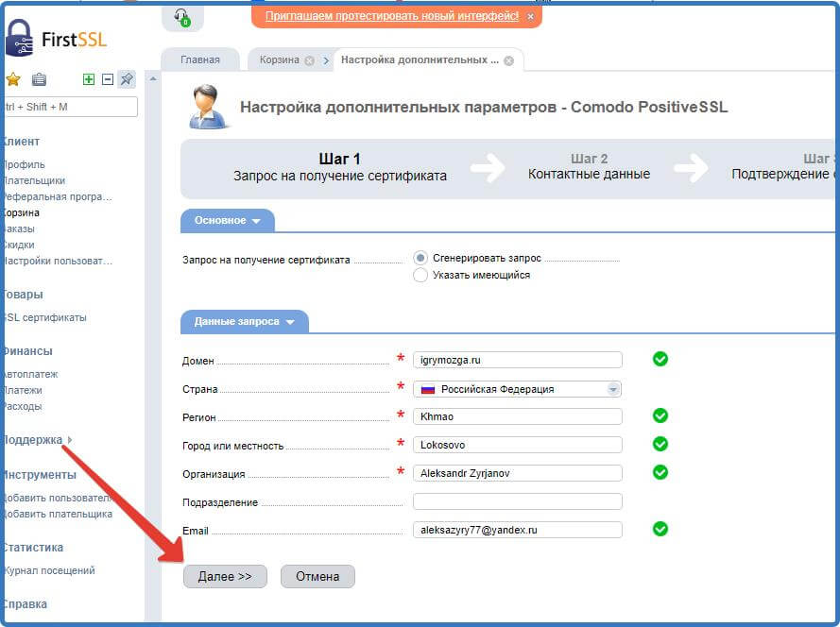Click the Город или местность input field
Screen dimensions: 840x627
point(518,445)
